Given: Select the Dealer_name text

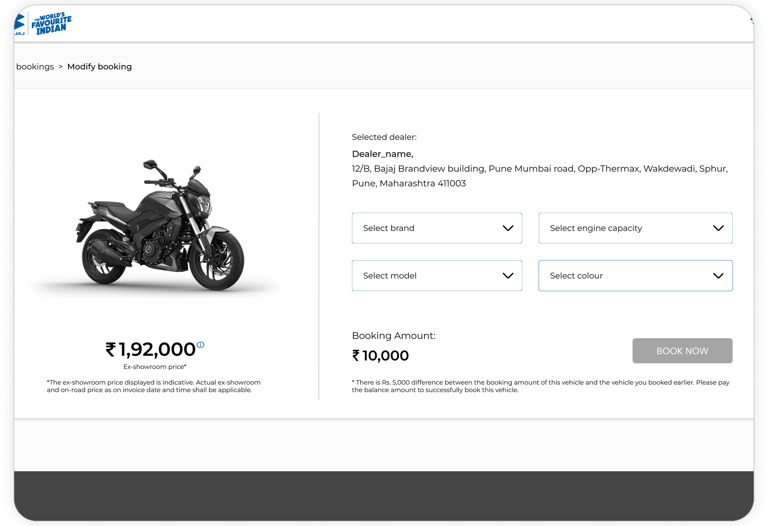Looking at the screenshot, I should (x=382, y=154).
